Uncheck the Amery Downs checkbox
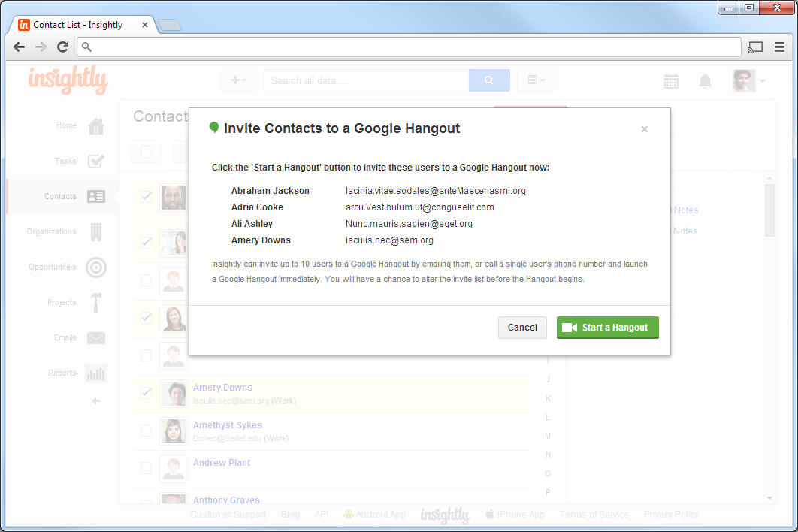Image resolution: width=798 pixels, height=532 pixels. point(146,393)
